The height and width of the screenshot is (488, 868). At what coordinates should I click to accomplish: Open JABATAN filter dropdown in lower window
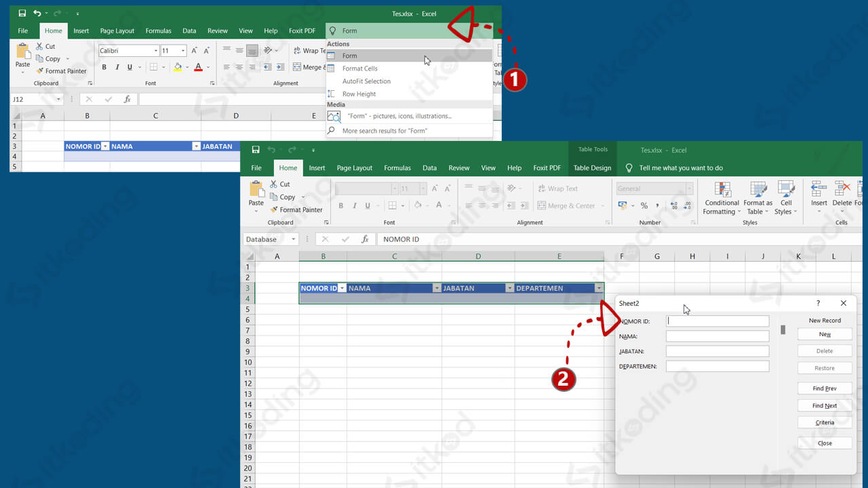pyautogui.click(x=509, y=288)
